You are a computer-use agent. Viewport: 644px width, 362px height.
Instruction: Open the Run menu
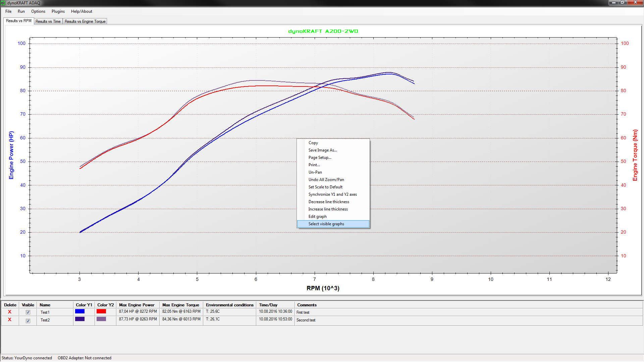pos(21,11)
